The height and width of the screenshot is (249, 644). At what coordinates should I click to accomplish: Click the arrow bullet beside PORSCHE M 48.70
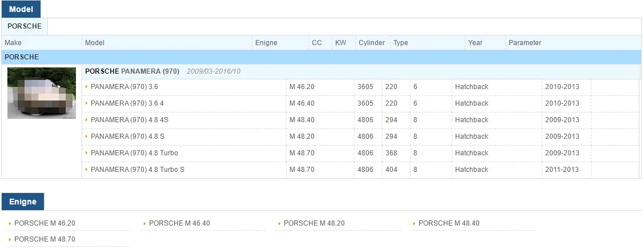click(10, 239)
